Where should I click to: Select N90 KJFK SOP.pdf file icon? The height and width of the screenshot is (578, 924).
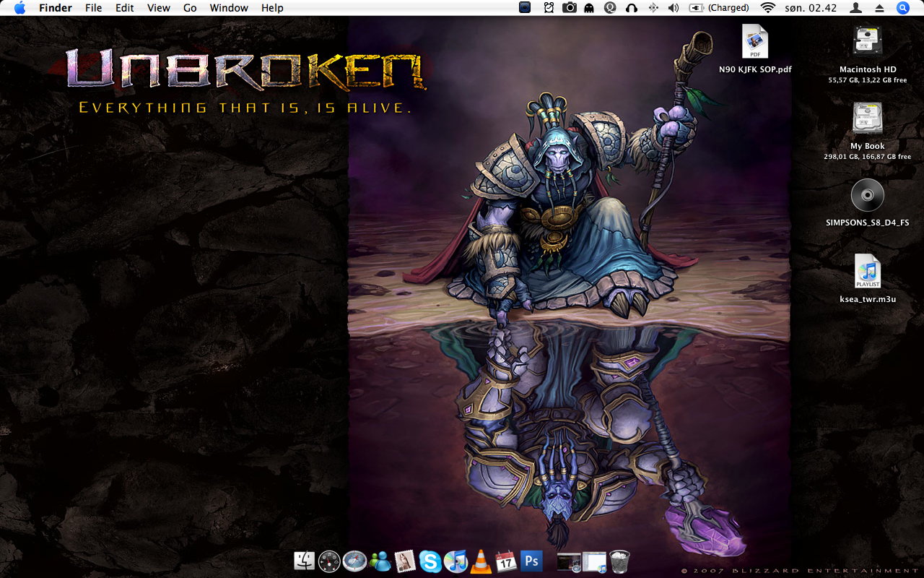(x=755, y=42)
